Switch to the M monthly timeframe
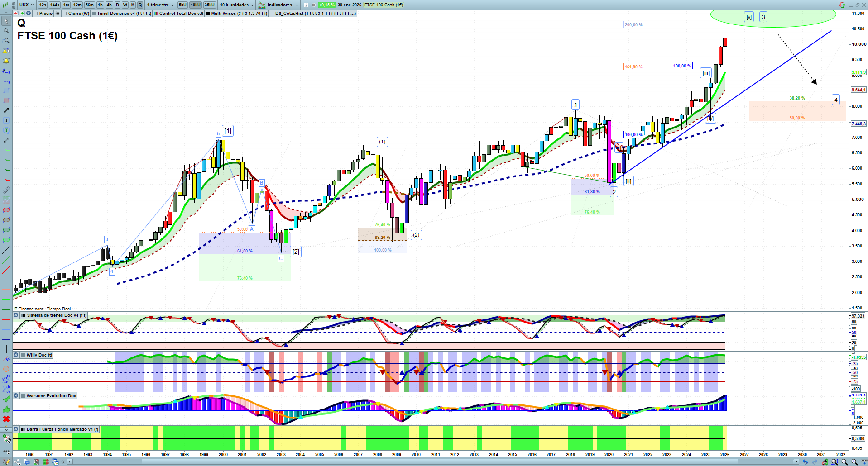Viewport: 868px width, 466px height. [133, 5]
